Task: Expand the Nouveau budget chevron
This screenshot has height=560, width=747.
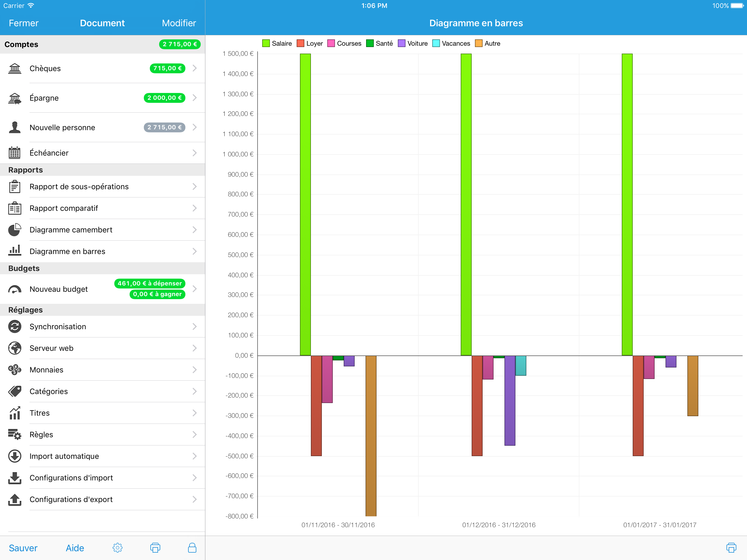Action: [194, 289]
